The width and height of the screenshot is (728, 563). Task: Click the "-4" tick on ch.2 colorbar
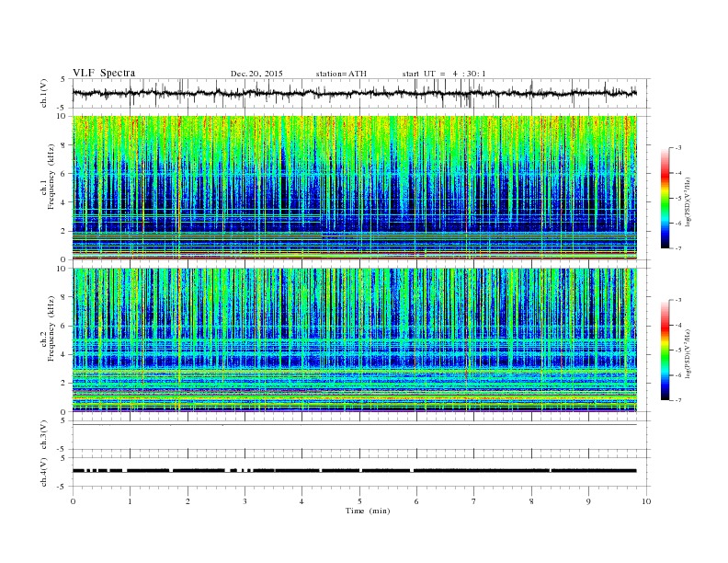[x=678, y=325]
